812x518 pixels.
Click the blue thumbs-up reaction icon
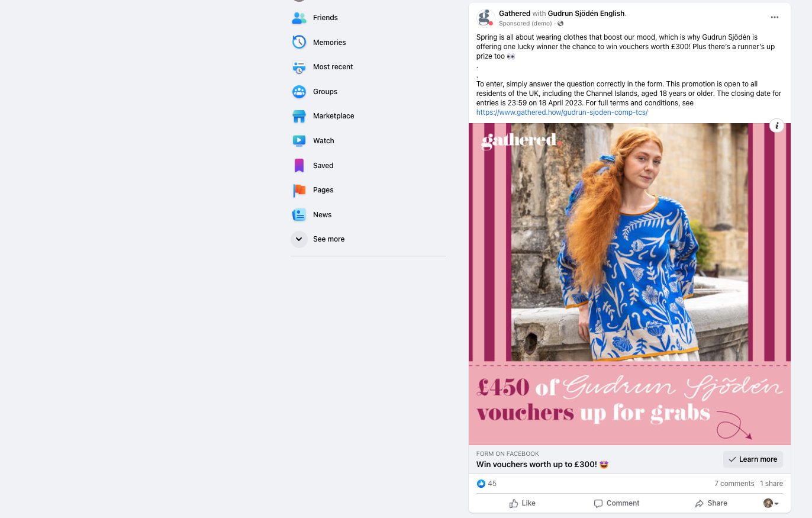(x=481, y=484)
